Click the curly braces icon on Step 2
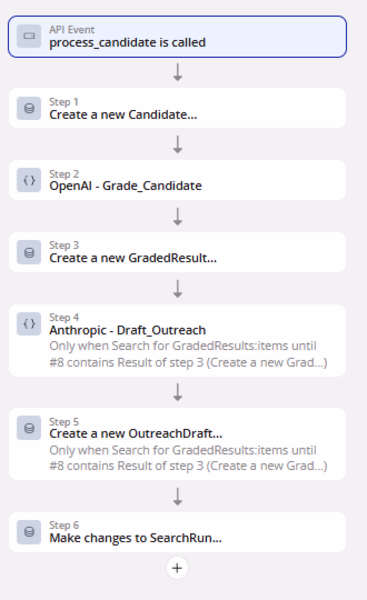The image size is (367, 600). pos(29,180)
